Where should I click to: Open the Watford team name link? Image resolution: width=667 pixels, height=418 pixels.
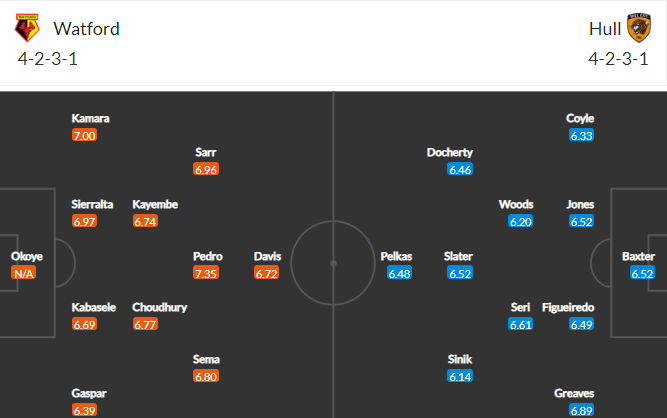[x=86, y=29]
